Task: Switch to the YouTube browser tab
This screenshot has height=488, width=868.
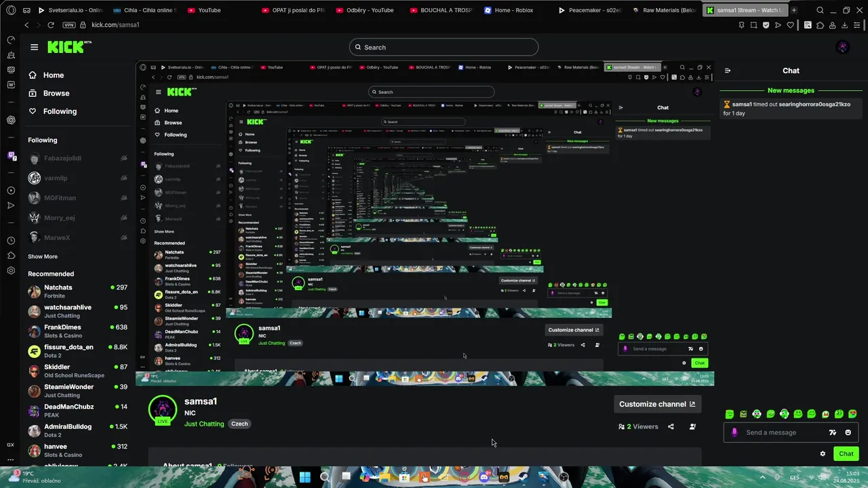Action: point(209,10)
